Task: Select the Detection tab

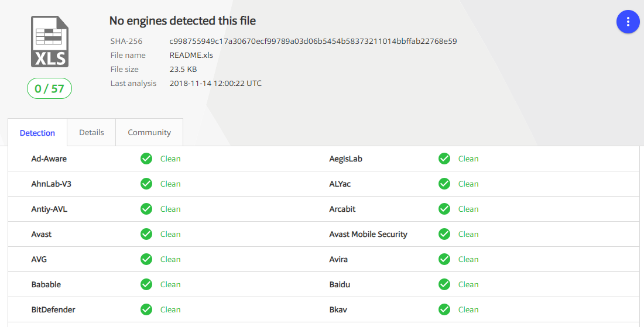Action: 37,133
